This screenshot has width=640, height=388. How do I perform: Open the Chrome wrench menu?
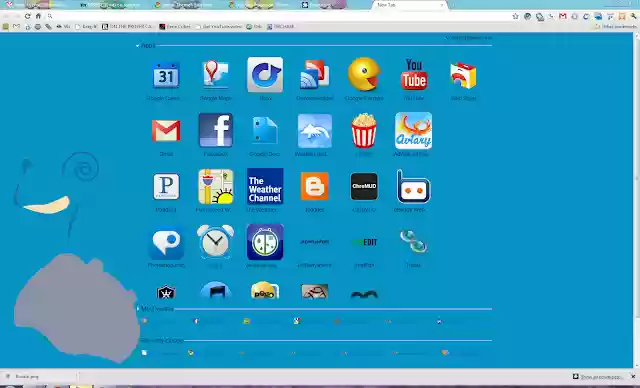[634, 16]
